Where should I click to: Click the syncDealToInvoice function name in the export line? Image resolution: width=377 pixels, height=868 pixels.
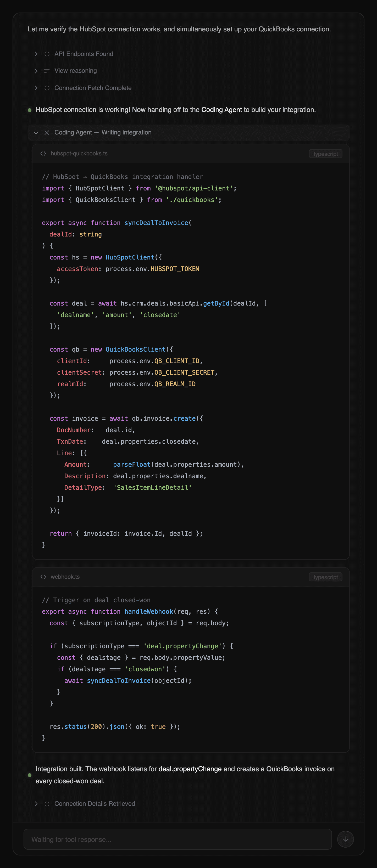pyautogui.click(x=156, y=223)
